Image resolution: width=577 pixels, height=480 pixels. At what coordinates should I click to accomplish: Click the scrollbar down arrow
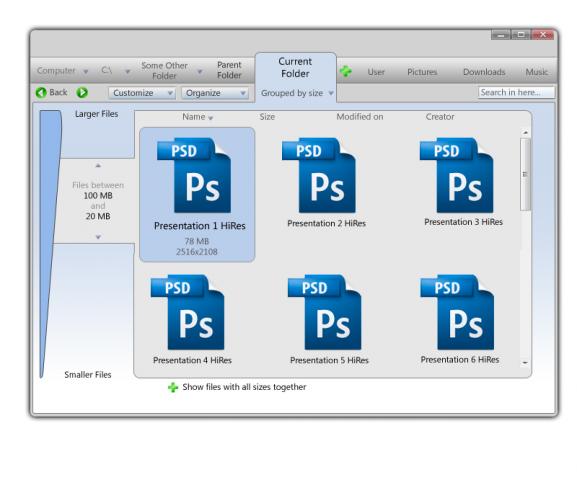click(x=525, y=363)
